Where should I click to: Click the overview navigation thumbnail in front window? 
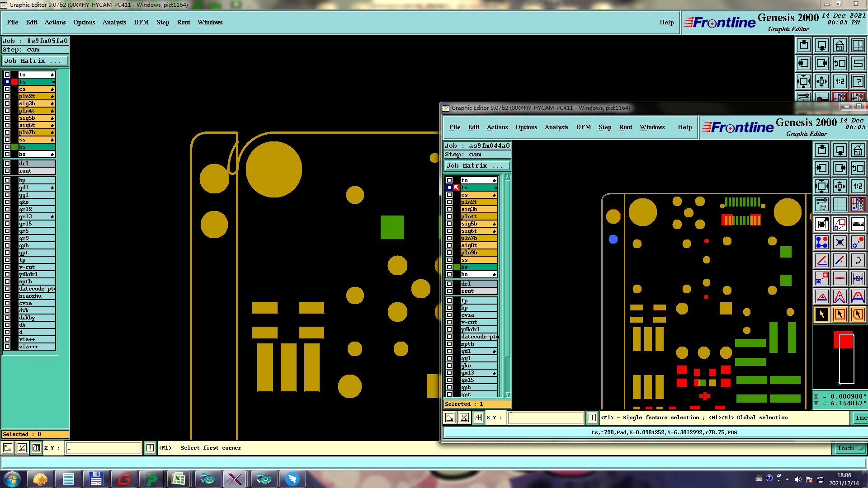point(840,357)
